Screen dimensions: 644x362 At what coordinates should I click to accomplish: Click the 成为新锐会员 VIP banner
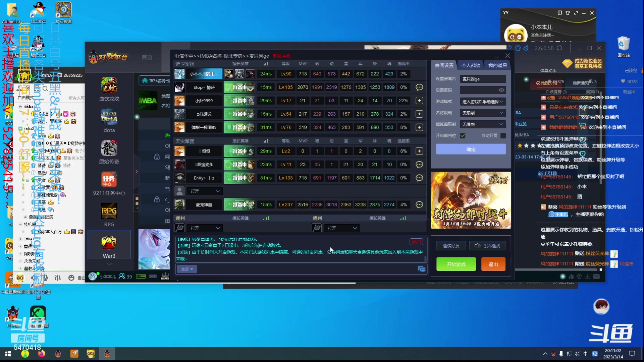pyautogui.click(x=583, y=63)
